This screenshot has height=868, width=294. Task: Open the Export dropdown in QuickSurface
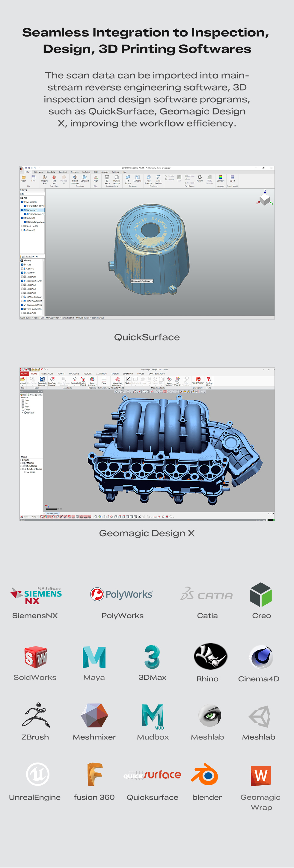pos(232,183)
